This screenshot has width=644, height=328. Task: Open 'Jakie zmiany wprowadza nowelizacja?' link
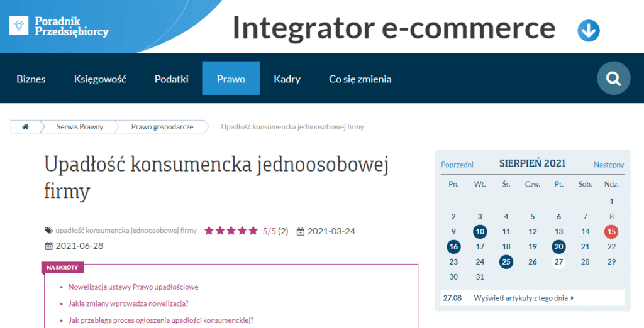[x=128, y=303]
